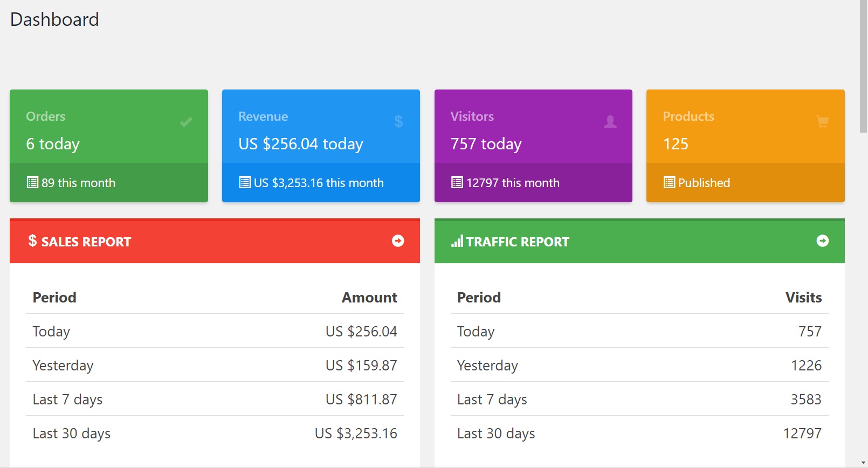The image size is (868, 468).
Task: Click the page vertical scrollbar thumb
Action: click(863, 65)
